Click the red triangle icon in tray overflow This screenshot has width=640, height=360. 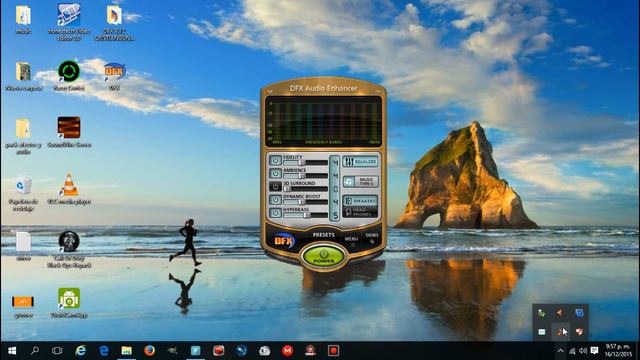[560, 313]
